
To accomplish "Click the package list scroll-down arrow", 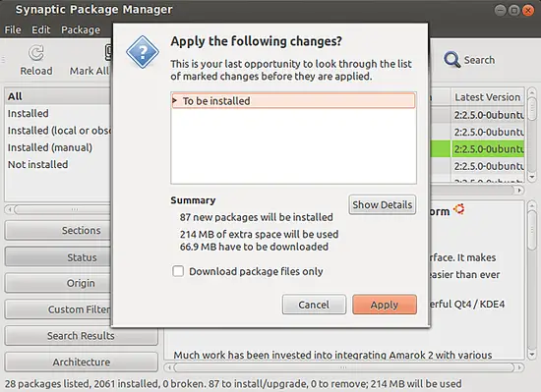I will coord(532,177).
